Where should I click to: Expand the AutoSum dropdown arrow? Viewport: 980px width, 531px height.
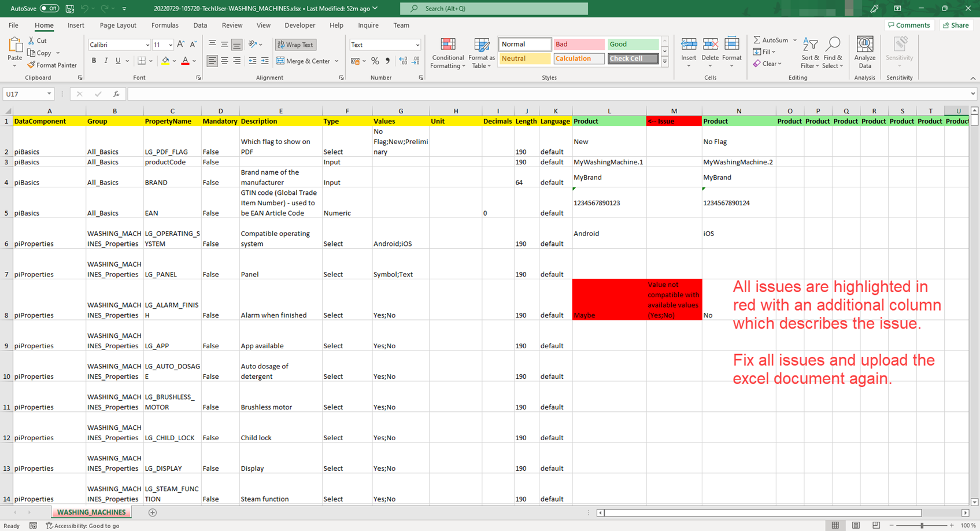[x=795, y=40]
